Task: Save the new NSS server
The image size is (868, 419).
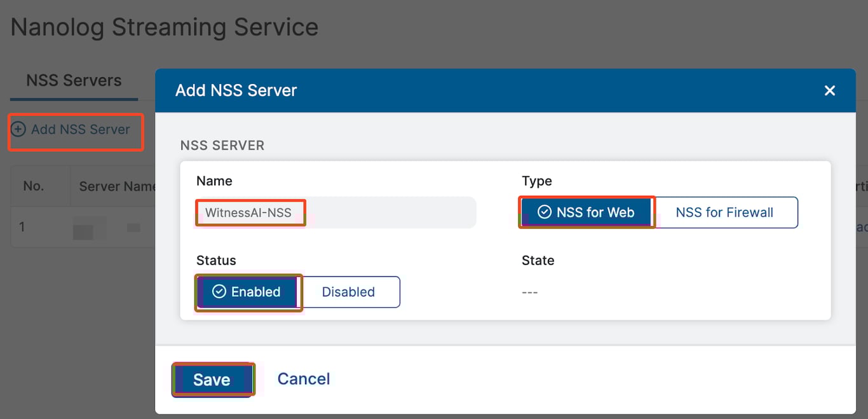Action: pyautogui.click(x=212, y=380)
